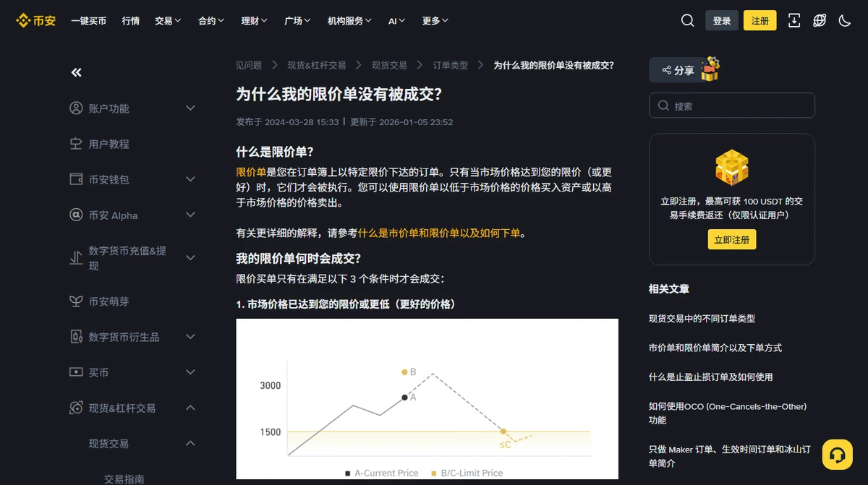The image size is (868, 485).
Task: Click the 登录 button
Action: (722, 20)
